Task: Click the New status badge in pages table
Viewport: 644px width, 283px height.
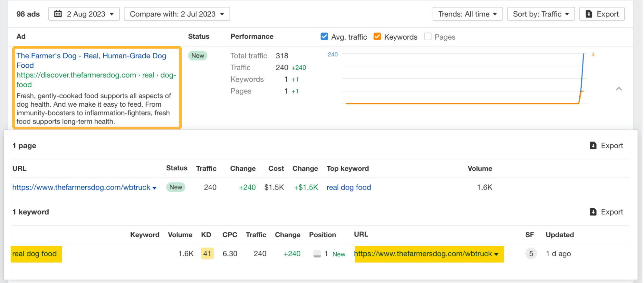Action: pyautogui.click(x=176, y=187)
